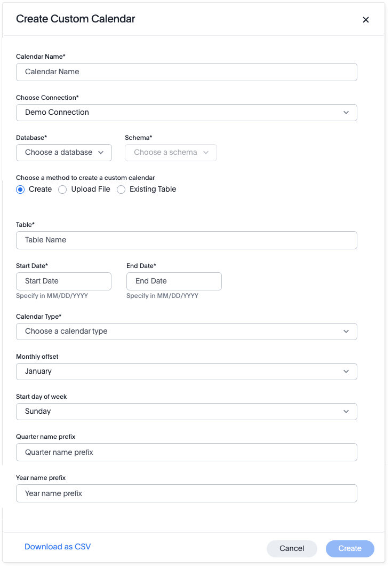
Task: Select the Create method radio button
Action: click(x=20, y=190)
